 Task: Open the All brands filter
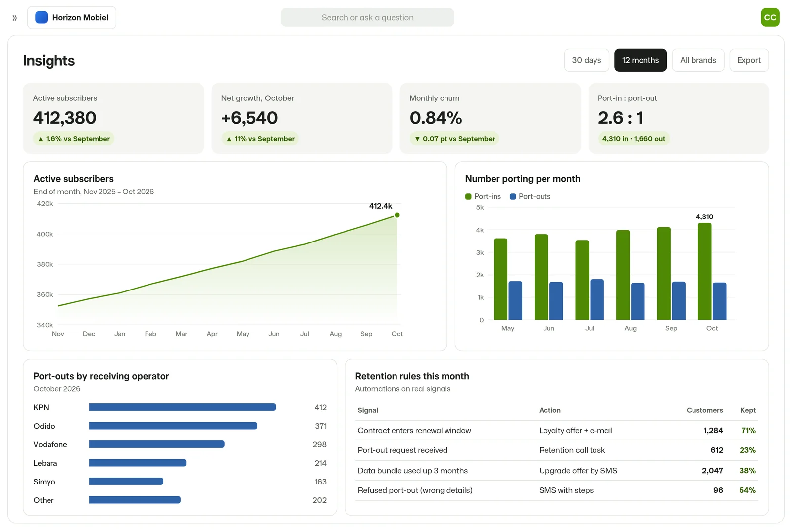tap(698, 60)
